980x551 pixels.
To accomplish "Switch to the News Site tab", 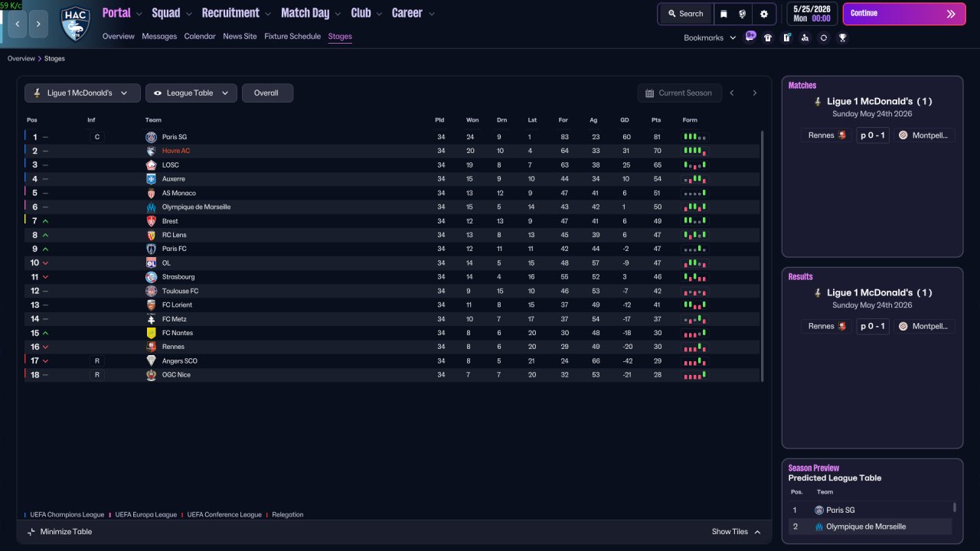I will tap(240, 36).
